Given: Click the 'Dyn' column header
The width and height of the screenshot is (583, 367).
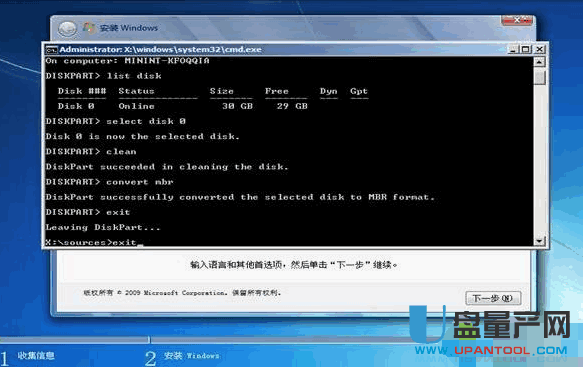Looking at the screenshot, I should 329,91.
